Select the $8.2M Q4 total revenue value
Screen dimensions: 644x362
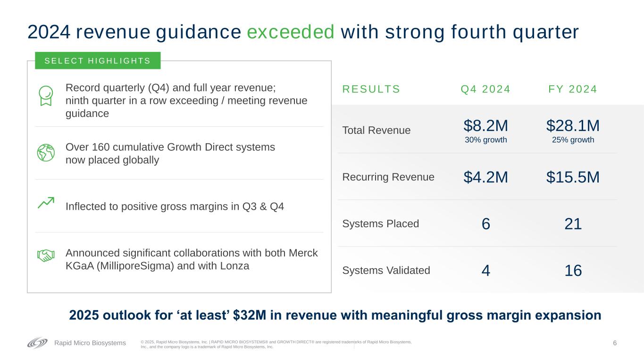coord(485,126)
